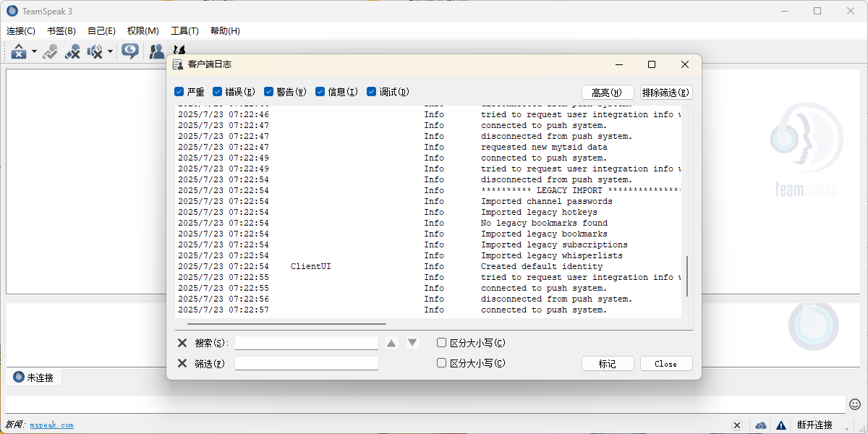The height and width of the screenshot is (434, 868).
Task: Click the 'ClientUI' channel cell in log
Action: click(x=311, y=266)
